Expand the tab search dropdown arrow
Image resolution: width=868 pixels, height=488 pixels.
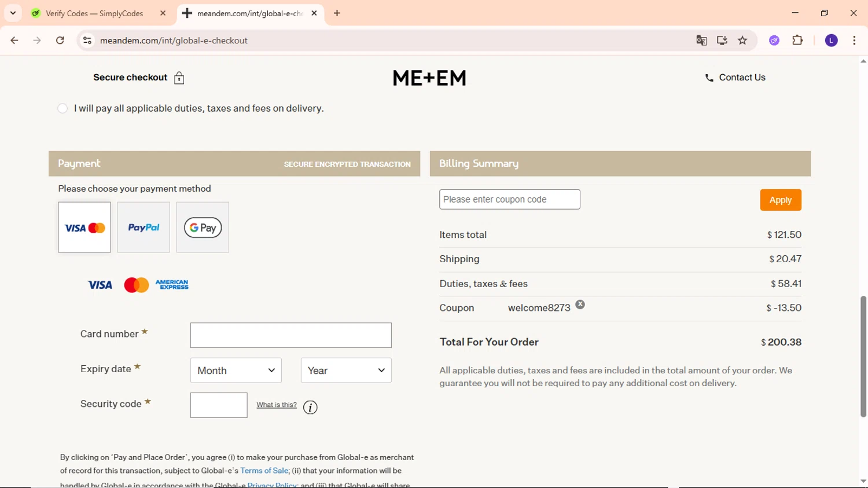[13, 13]
